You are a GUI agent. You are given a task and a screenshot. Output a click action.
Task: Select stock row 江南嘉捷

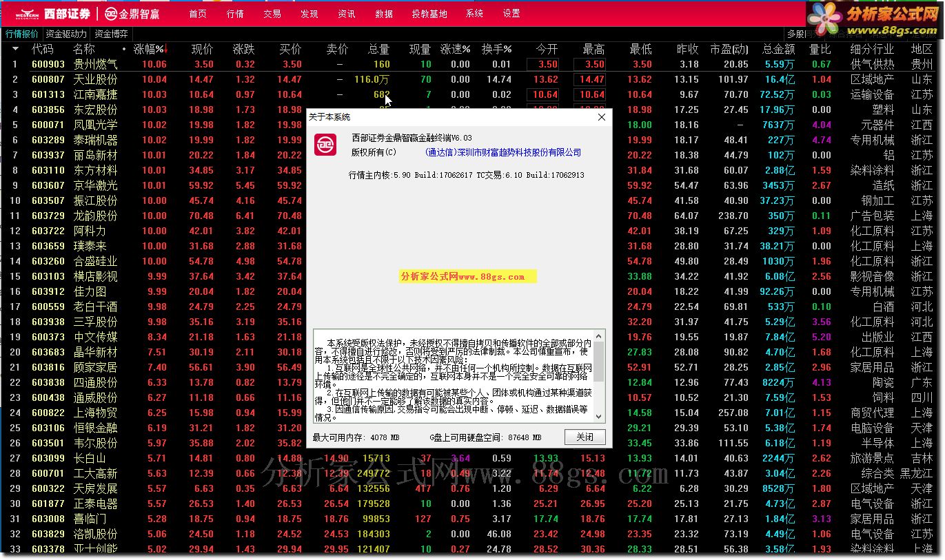pyautogui.click(x=472, y=94)
